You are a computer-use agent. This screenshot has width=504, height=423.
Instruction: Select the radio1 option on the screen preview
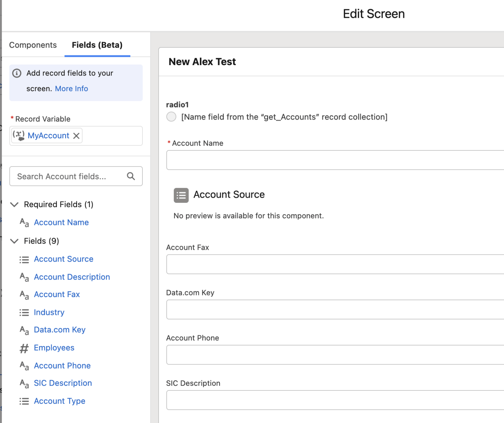pos(171,117)
